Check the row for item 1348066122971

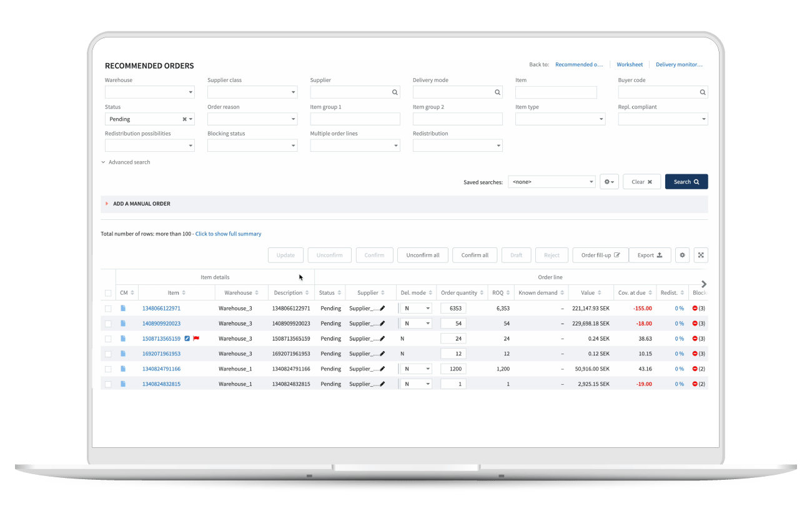coord(107,308)
